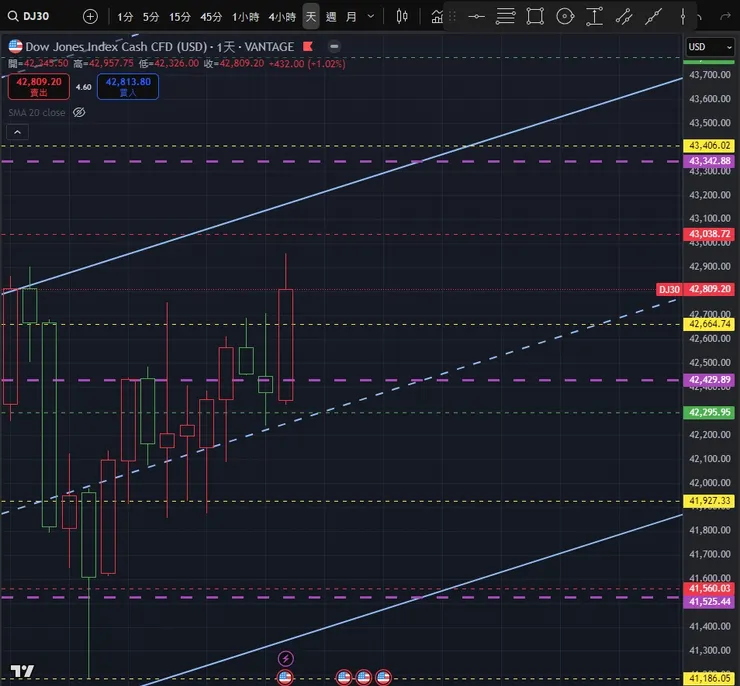The width and height of the screenshot is (740, 686).
Task: Select the vertical line drawing tool
Action: [682, 17]
